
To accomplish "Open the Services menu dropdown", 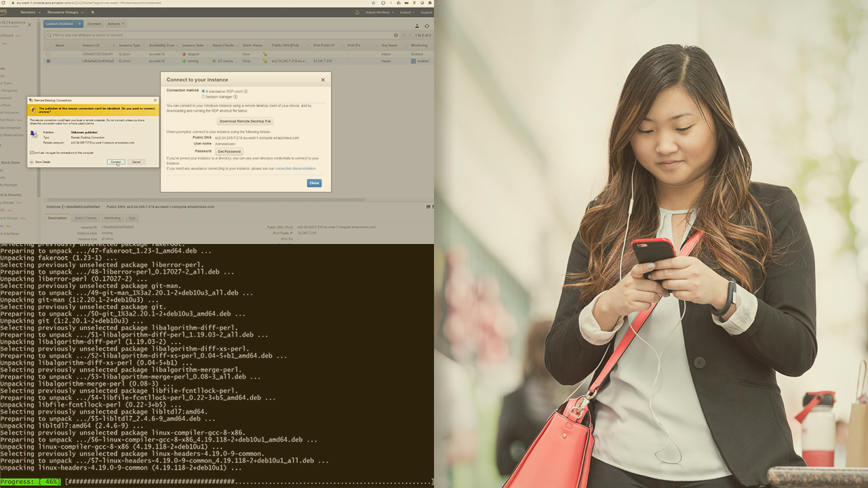I will (x=28, y=12).
